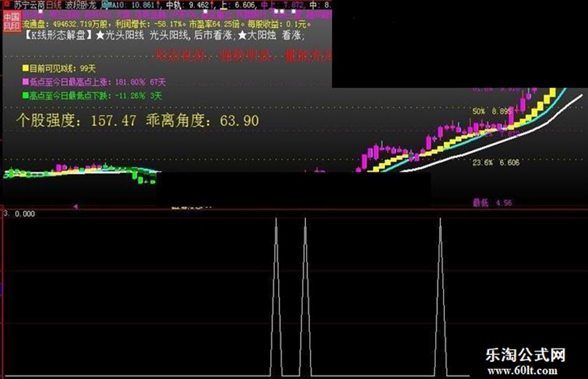Click the 后市看涨 text
Screen dimensions: 588x379
coord(213,35)
